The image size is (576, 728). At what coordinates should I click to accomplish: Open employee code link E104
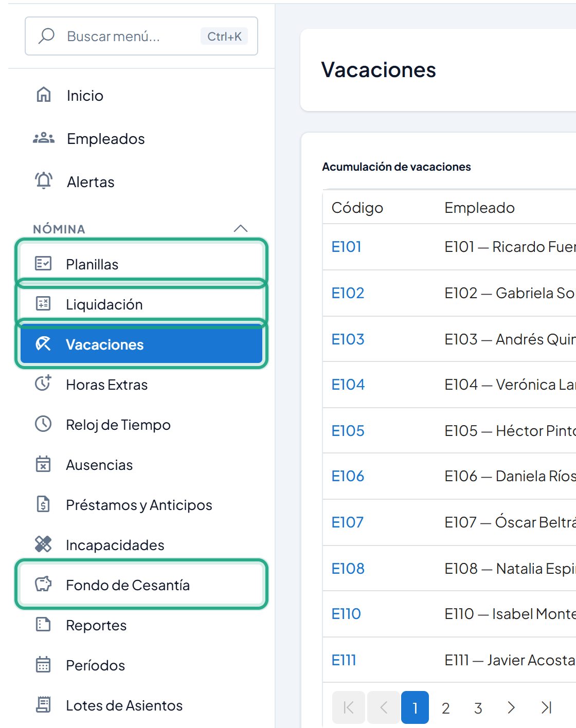point(348,385)
